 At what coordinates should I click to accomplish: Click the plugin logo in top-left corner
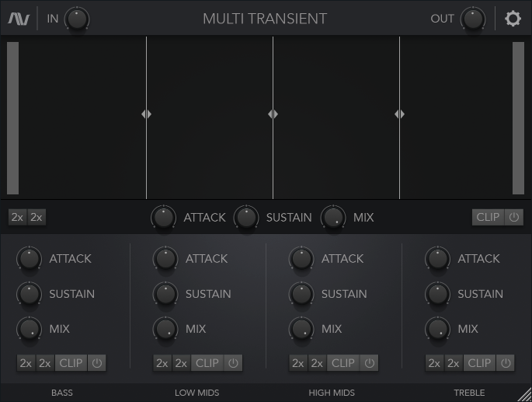pos(19,19)
